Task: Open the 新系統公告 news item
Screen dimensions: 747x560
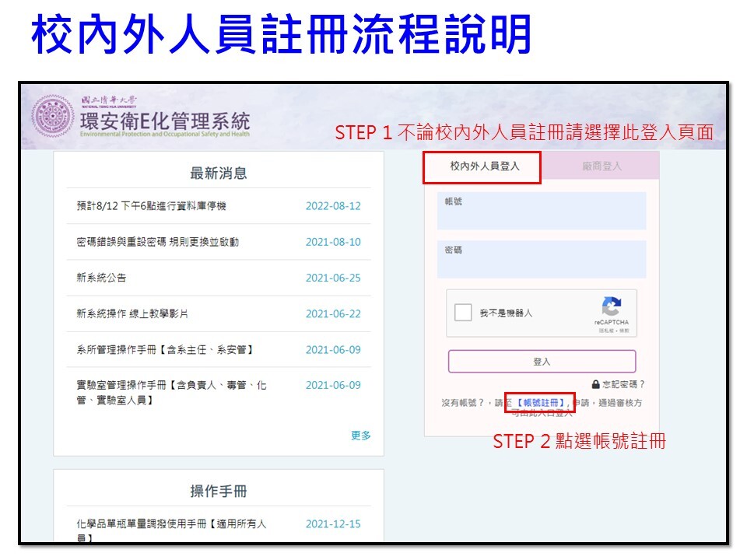Action: 100,278
